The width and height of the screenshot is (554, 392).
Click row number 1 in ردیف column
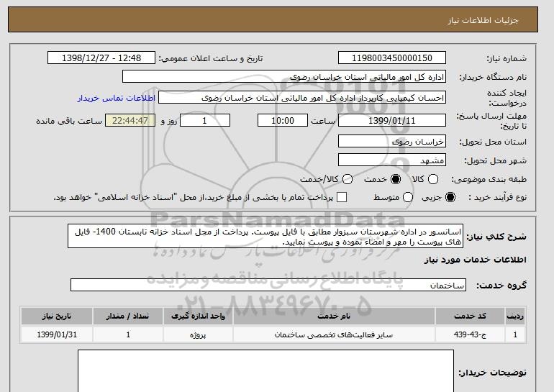tap(514, 334)
